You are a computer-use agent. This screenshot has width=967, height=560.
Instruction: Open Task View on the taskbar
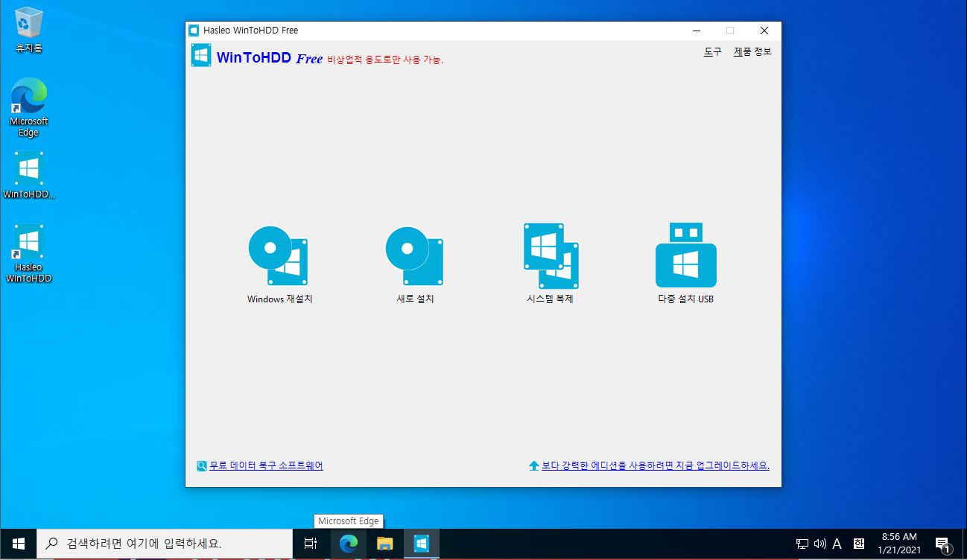311,544
